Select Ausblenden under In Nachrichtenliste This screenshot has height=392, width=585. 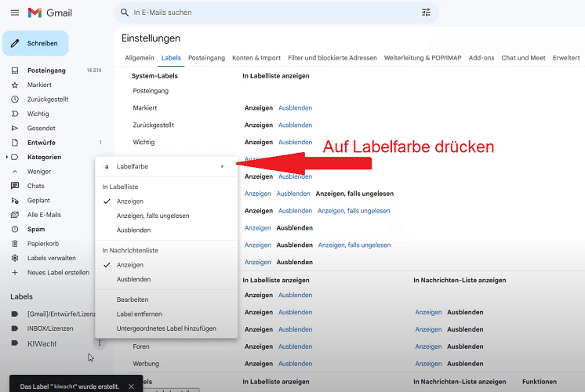click(x=133, y=279)
